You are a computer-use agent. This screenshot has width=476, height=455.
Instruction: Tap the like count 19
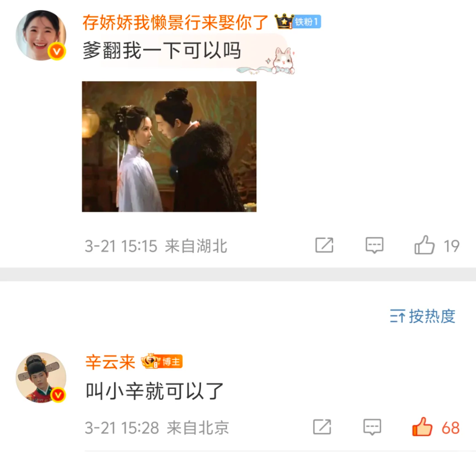pos(451,246)
